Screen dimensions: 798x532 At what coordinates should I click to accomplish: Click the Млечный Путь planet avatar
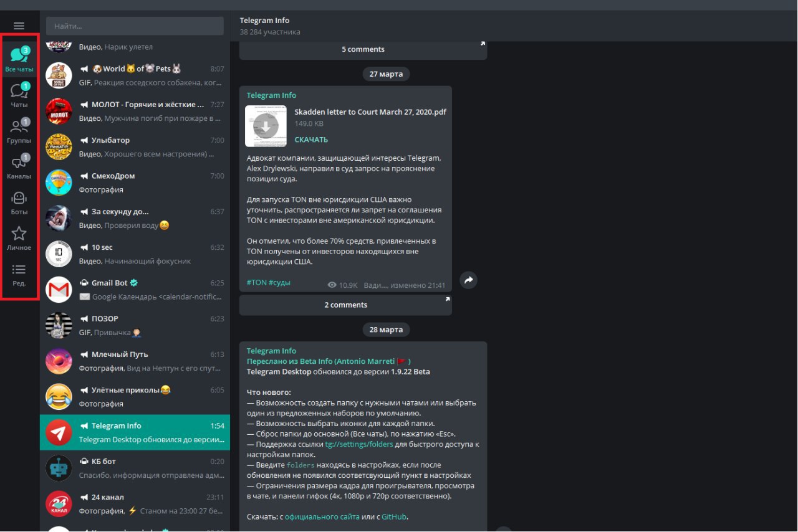click(59, 361)
